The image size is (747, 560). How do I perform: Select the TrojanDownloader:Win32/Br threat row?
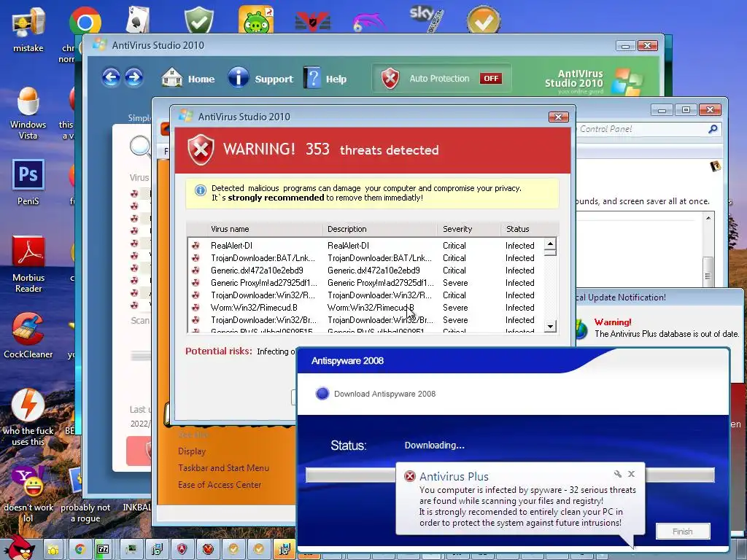pos(367,320)
